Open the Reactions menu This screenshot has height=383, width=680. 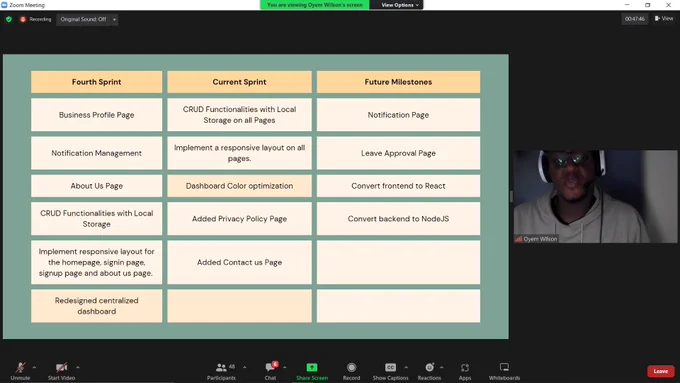click(429, 371)
